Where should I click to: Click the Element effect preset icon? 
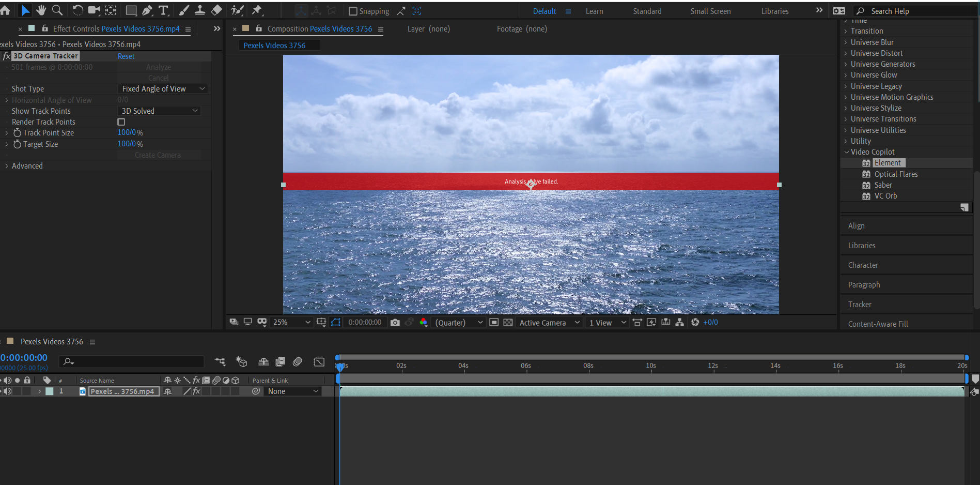866,163
